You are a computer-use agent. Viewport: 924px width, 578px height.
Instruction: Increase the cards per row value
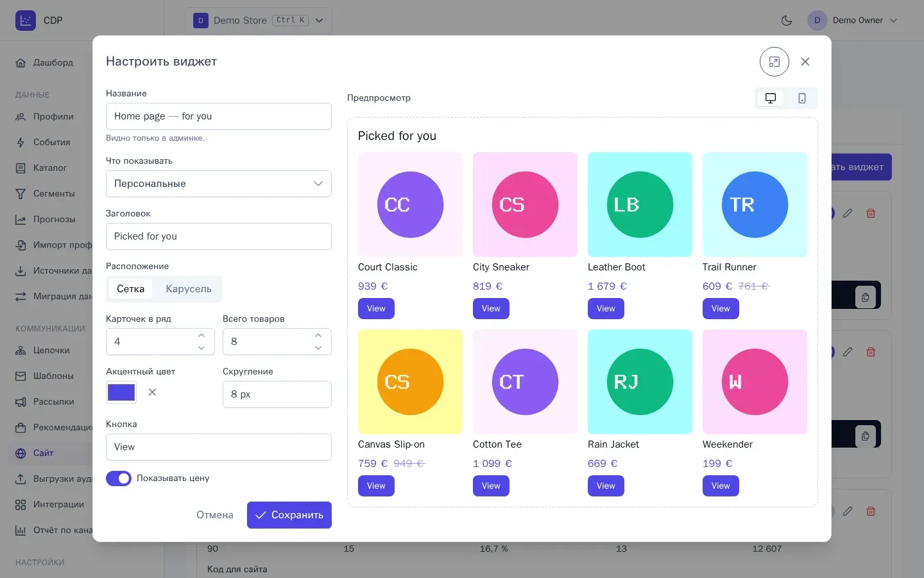pos(201,335)
